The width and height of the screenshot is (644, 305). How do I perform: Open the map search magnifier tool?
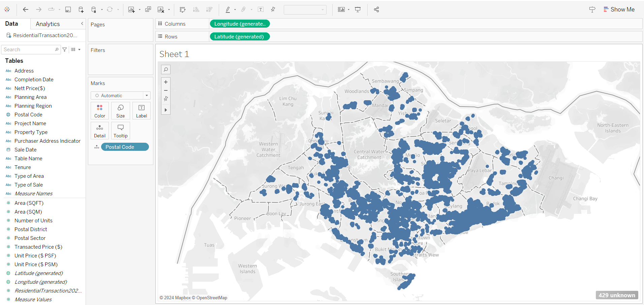pyautogui.click(x=166, y=70)
